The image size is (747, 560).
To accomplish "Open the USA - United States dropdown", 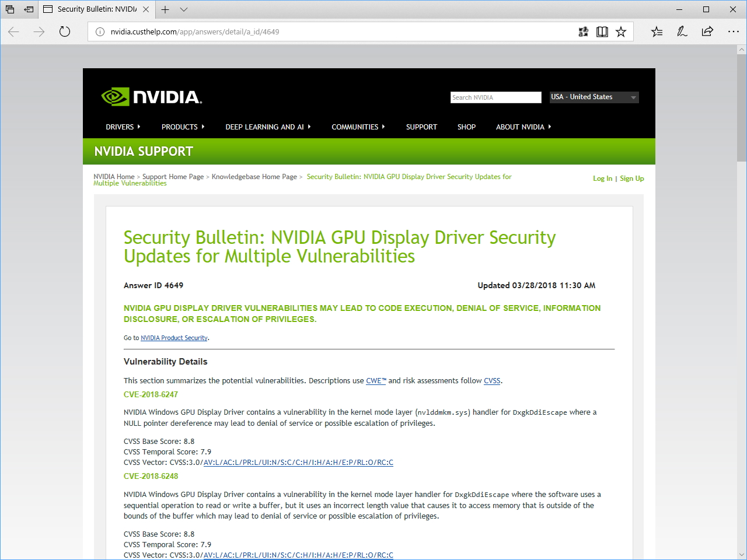I will tap(594, 97).
